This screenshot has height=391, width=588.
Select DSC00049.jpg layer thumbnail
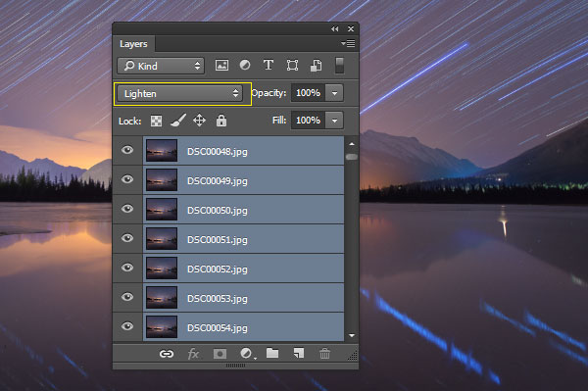tap(162, 179)
